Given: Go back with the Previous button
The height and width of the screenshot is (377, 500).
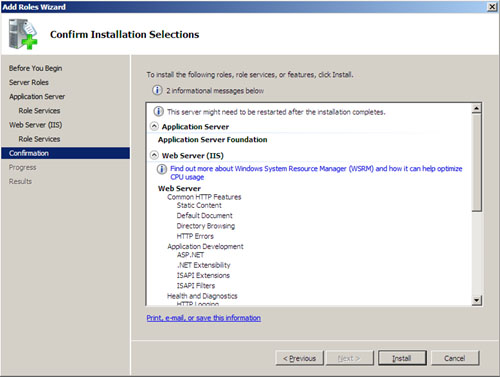Looking at the screenshot, I should pyautogui.click(x=299, y=358).
